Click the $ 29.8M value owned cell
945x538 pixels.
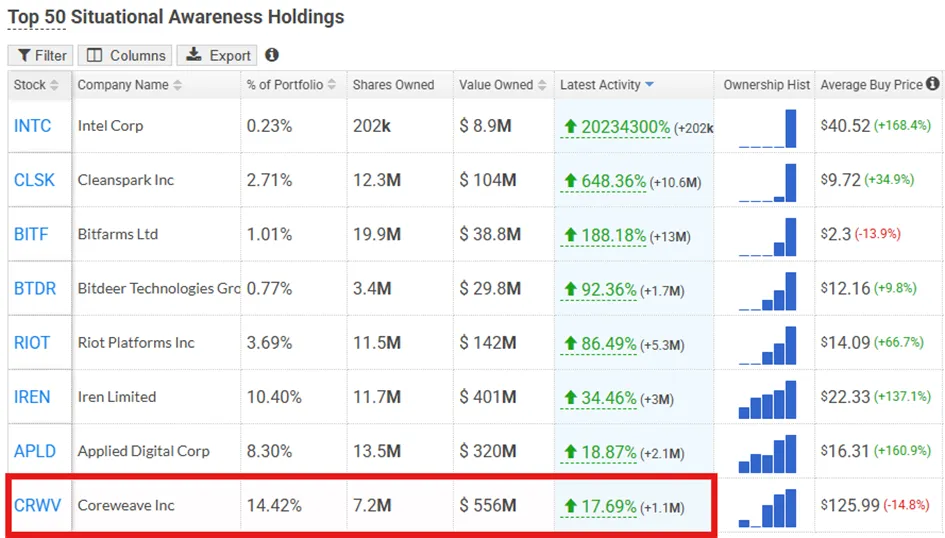click(490, 289)
